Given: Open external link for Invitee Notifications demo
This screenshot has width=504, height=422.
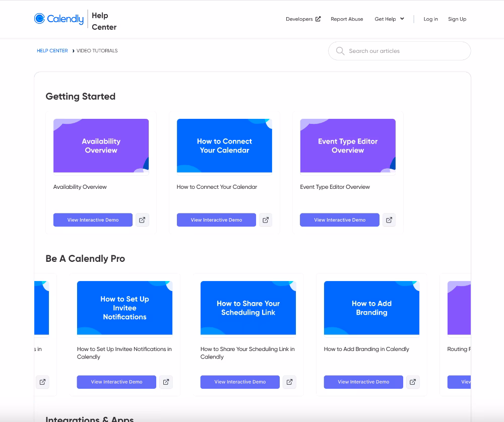Looking at the screenshot, I should pyautogui.click(x=166, y=382).
